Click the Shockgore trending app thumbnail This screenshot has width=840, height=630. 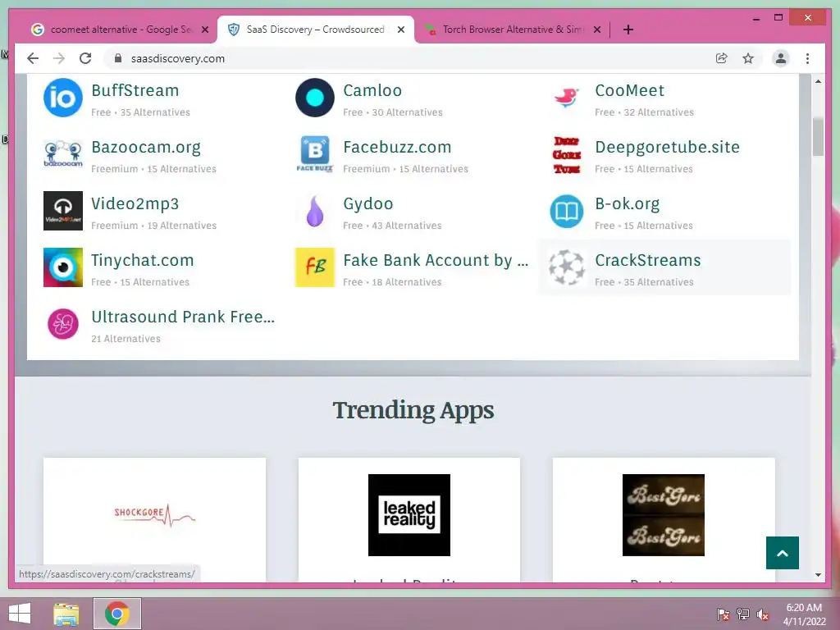[x=154, y=515]
